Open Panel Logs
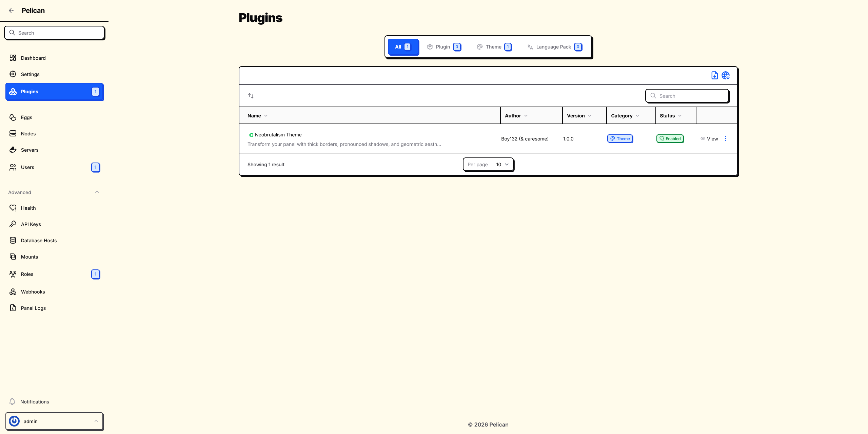This screenshot has width=868, height=434. point(54,308)
